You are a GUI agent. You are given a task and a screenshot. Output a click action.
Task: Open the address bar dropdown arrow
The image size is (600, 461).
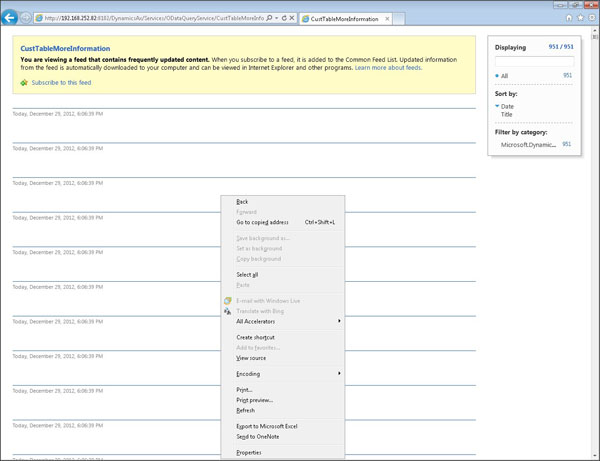pyautogui.click(x=276, y=18)
